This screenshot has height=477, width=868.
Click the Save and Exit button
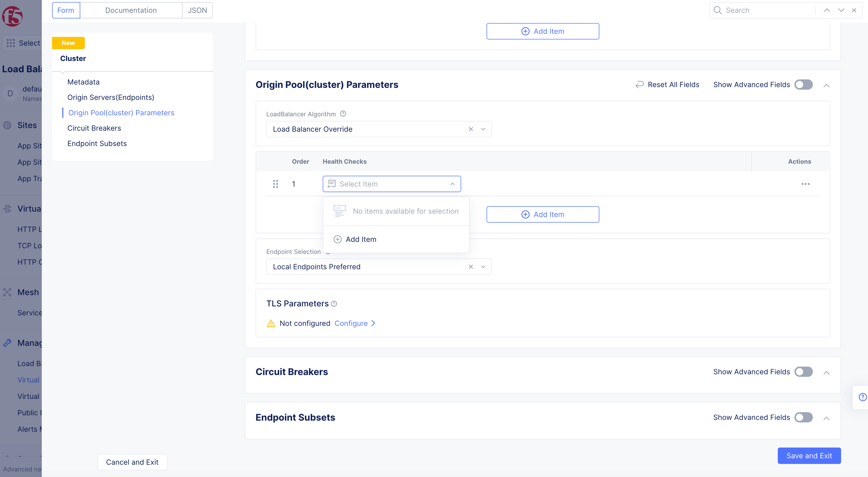pyautogui.click(x=809, y=455)
